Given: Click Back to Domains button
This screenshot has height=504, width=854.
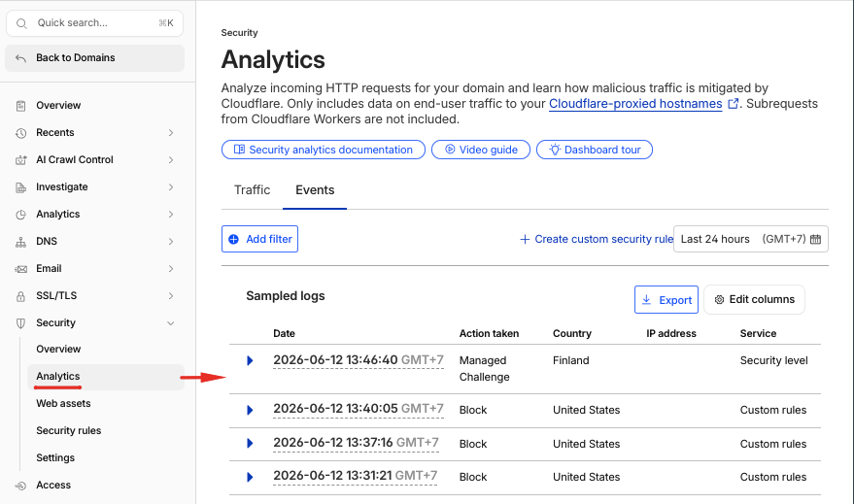Looking at the screenshot, I should tap(95, 58).
